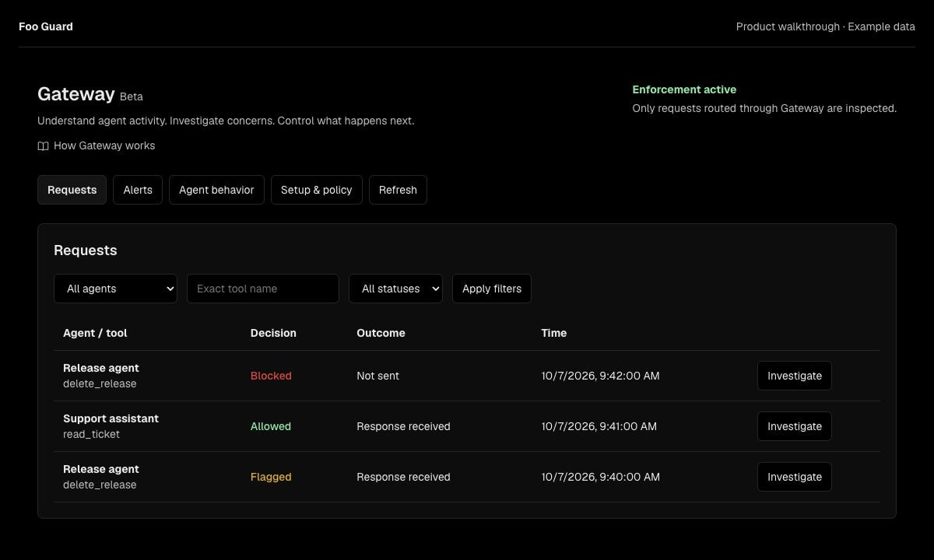This screenshot has height=560, width=934.
Task: Click the Outcome column header
Action: (381, 333)
